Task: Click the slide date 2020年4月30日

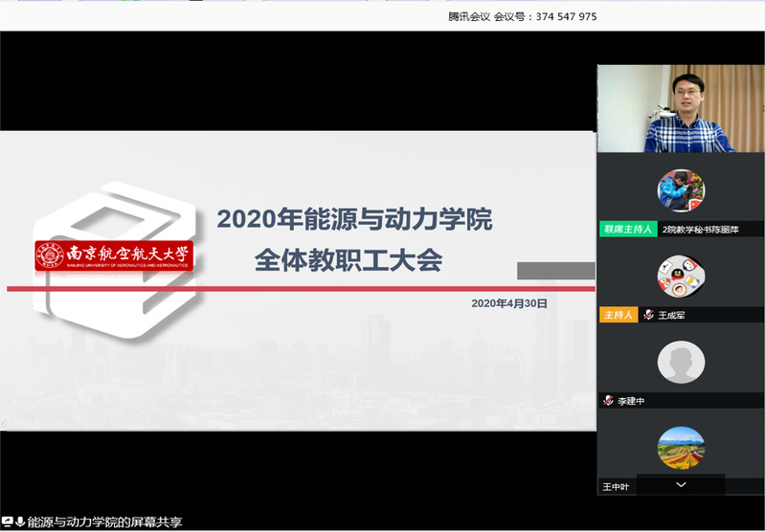Action: click(508, 302)
